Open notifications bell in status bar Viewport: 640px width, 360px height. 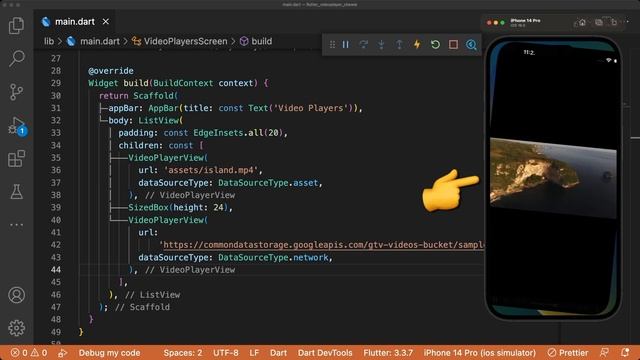pyautogui.click(x=625, y=353)
